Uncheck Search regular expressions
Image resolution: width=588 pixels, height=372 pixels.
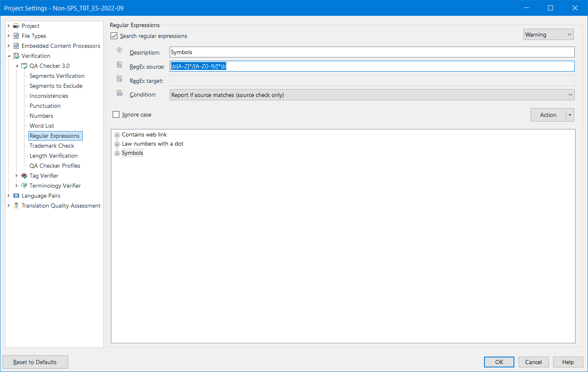[114, 36]
